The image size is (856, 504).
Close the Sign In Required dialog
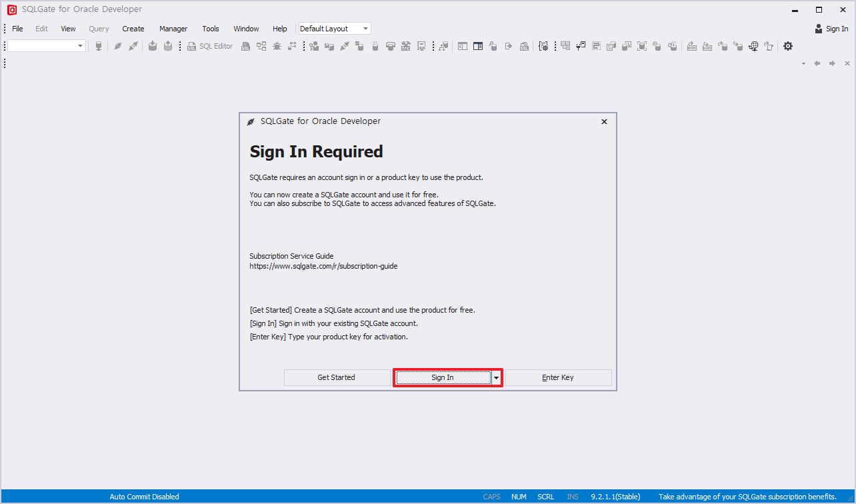pos(604,122)
